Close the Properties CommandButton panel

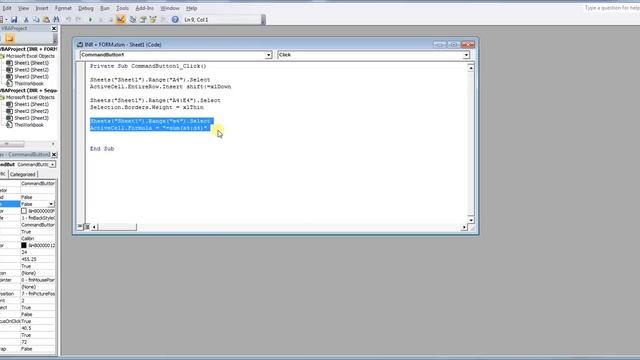click(x=54, y=155)
